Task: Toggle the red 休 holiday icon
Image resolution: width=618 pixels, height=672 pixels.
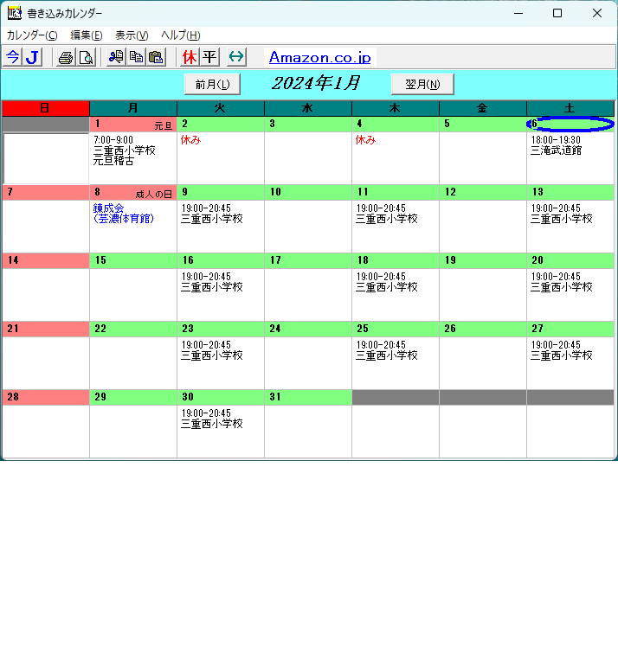Action: 190,58
